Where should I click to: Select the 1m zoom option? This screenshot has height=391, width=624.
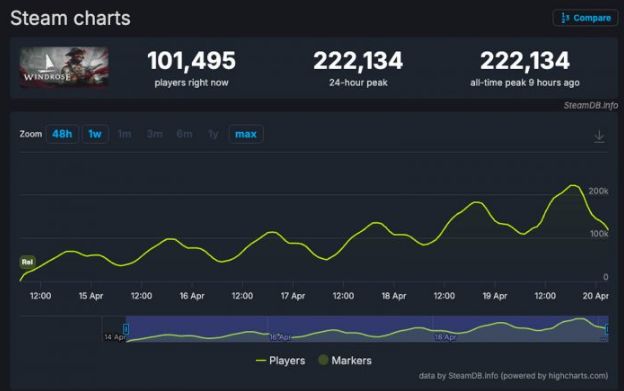tap(125, 134)
